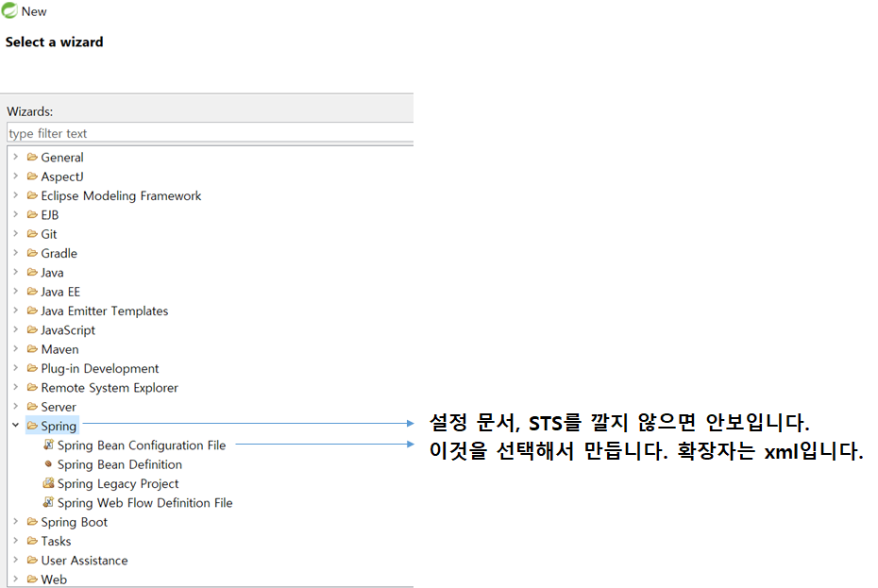Select Spring Bean Configuration File wizard
This screenshot has height=588, width=878.
coord(141,445)
